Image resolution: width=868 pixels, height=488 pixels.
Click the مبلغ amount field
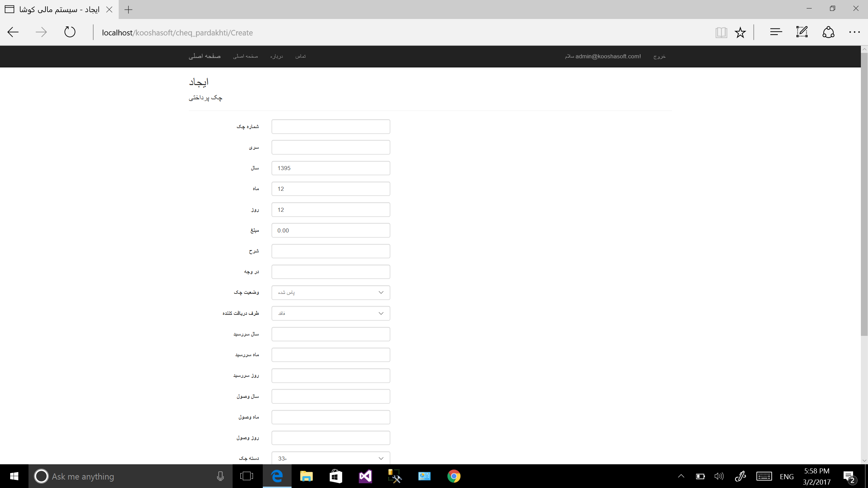click(331, 230)
